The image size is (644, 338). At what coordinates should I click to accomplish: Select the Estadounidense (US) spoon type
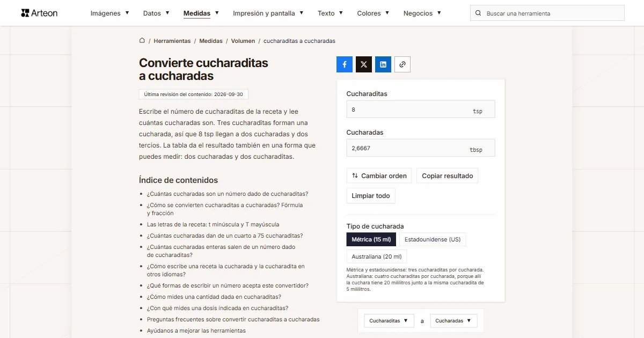(x=433, y=239)
